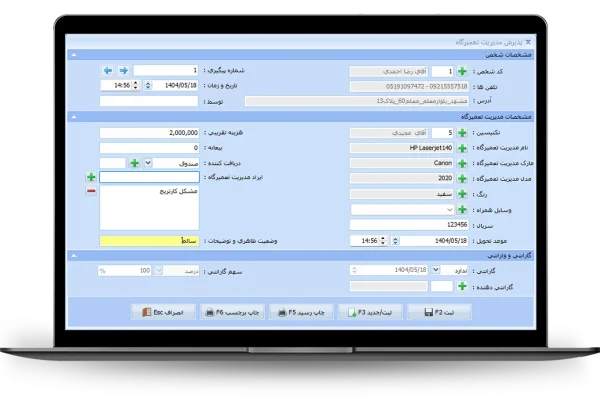This screenshot has width=600, height=400.
Task: Open the receiver dropdown showing صندوق
Action: tap(148, 162)
